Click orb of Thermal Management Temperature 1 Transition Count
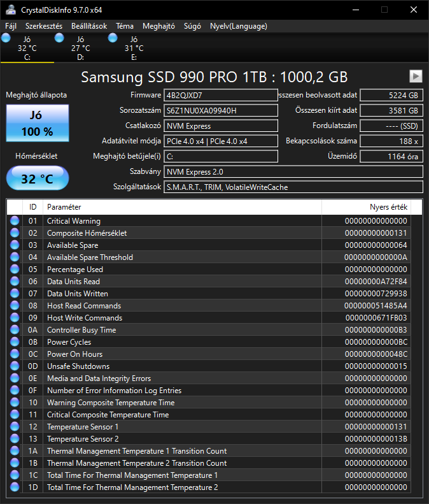 coord(15,450)
